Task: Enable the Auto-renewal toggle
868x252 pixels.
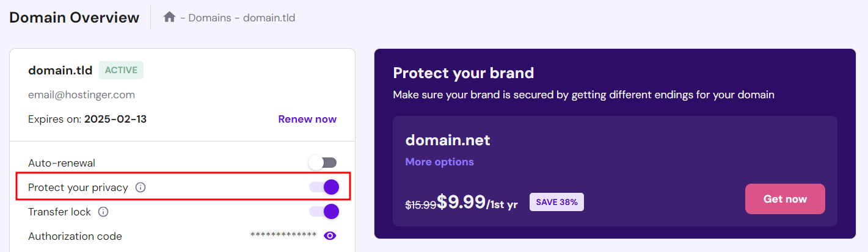Action: 323,163
